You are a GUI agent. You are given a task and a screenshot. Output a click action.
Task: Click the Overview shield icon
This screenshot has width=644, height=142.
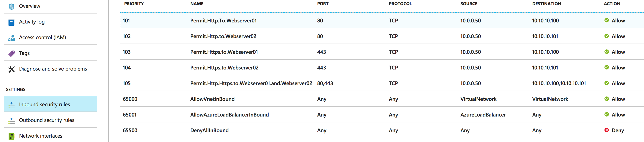coord(12,7)
